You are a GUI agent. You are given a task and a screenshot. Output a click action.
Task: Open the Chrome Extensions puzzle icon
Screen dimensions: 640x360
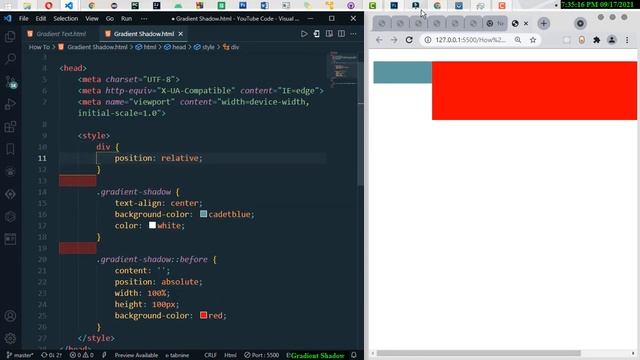pyautogui.click(x=597, y=40)
